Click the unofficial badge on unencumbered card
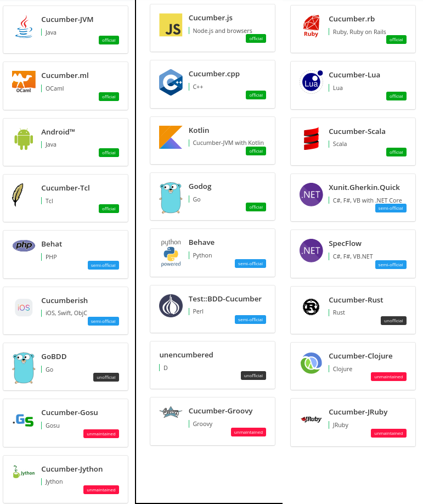Image resolution: width=423 pixels, height=504 pixels. (253, 376)
